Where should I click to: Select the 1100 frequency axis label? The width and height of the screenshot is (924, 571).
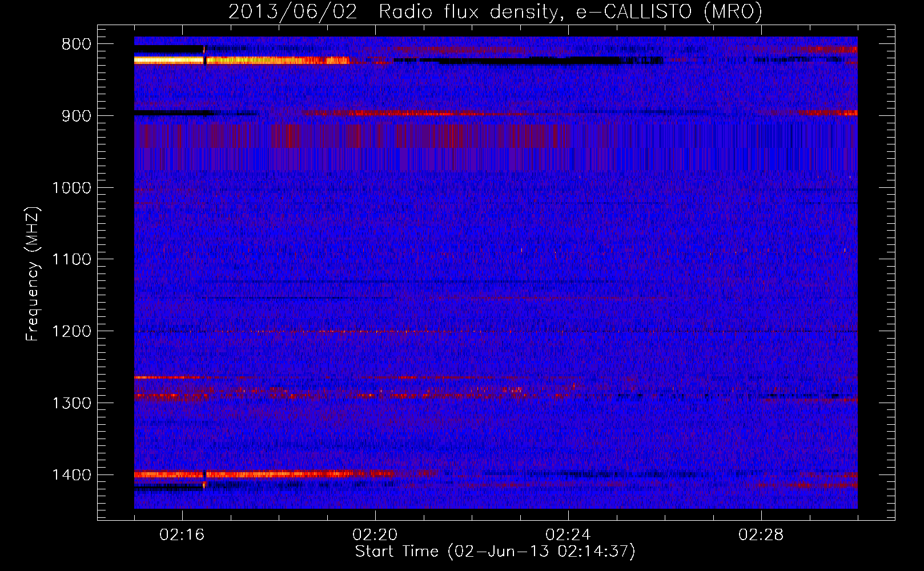[x=71, y=260]
